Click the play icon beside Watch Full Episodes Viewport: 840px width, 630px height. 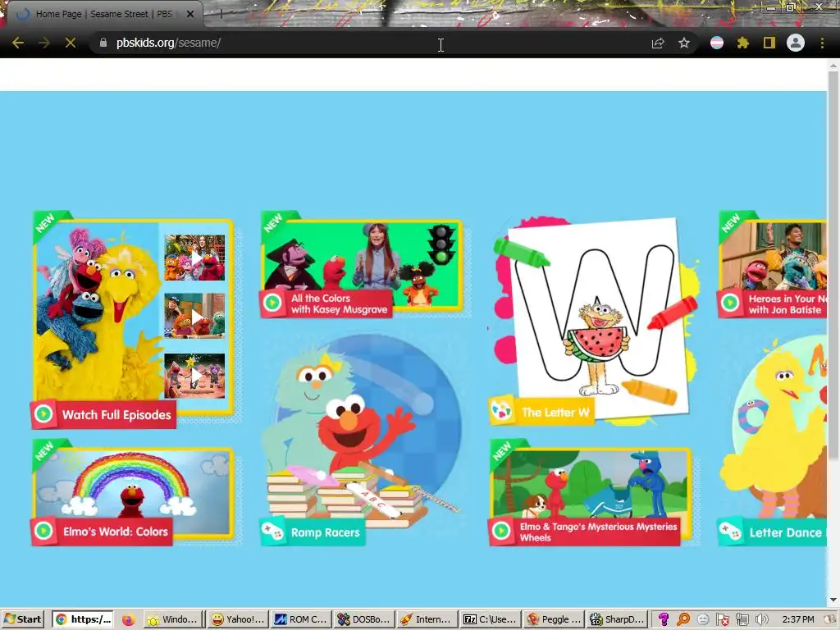coord(43,414)
